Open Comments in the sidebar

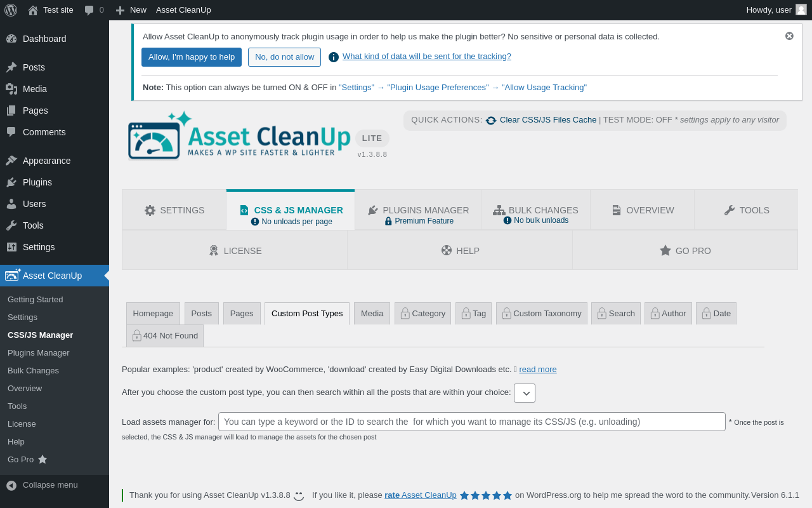tap(55, 132)
